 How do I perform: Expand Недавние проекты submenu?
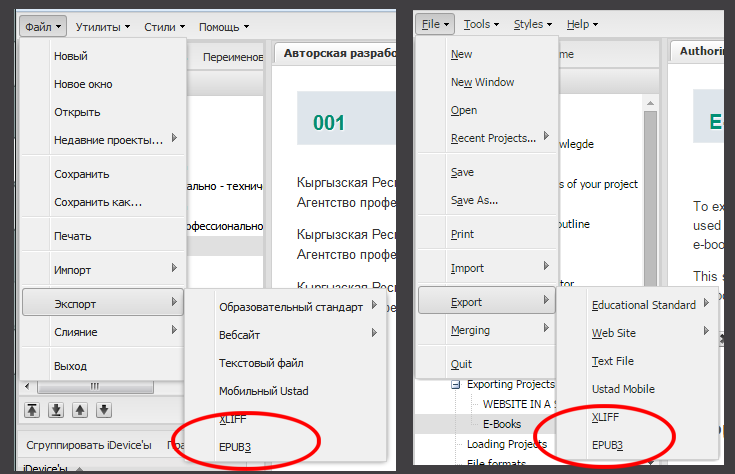point(103,140)
